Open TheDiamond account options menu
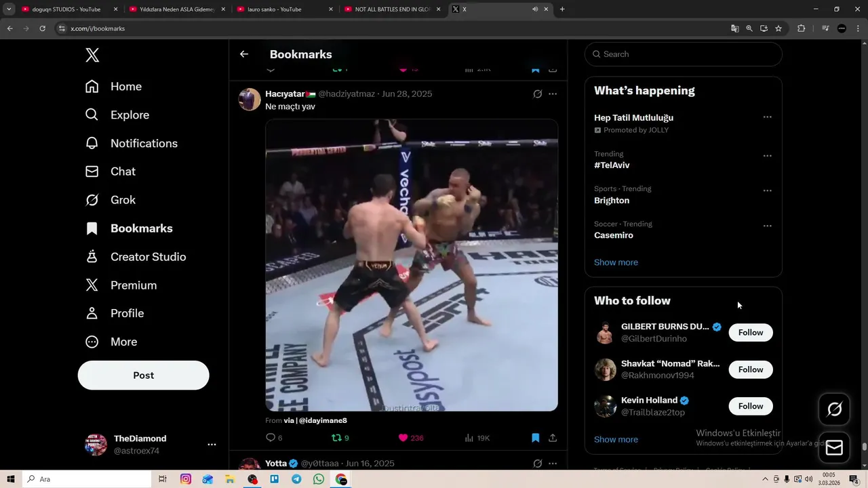Screen dimensions: 868x488 point(212,445)
